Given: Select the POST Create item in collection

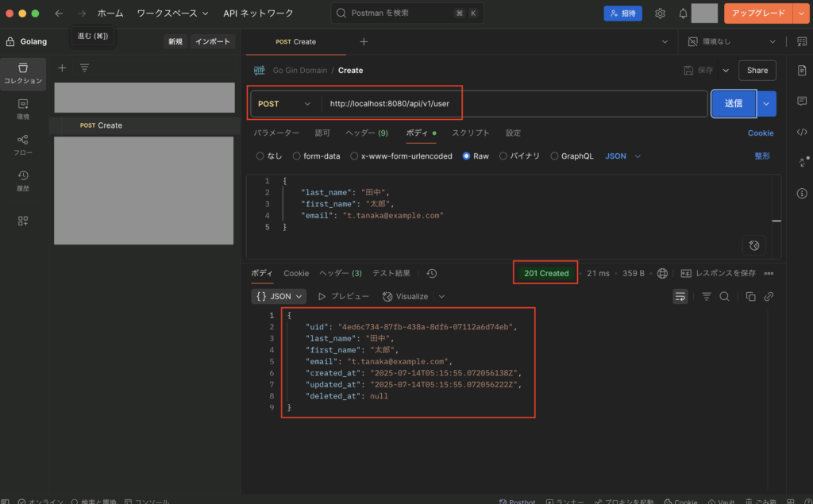Looking at the screenshot, I should [144, 125].
